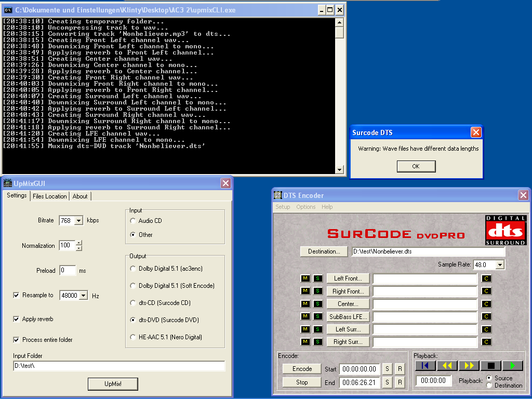Choose Dolby Digital 5.1 (Soft Encode) output
The height and width of the screenshot is (399, 532).
tap(172, 286)
